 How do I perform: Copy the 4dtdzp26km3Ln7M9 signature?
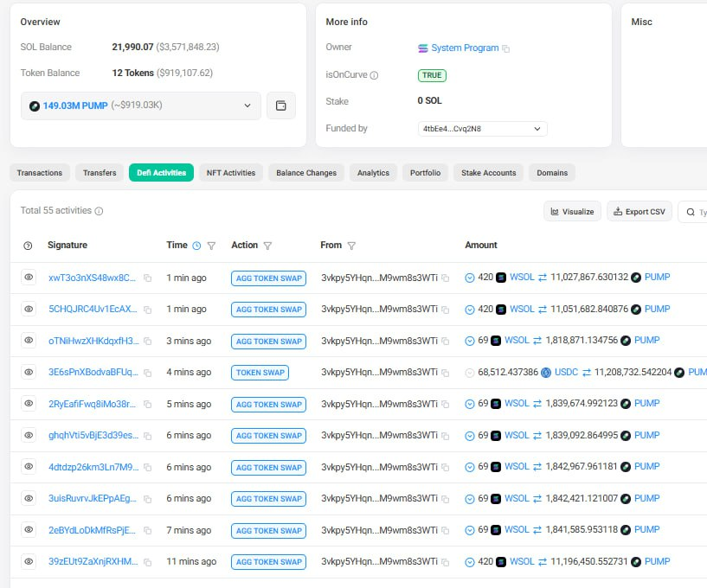click(147, 467)
